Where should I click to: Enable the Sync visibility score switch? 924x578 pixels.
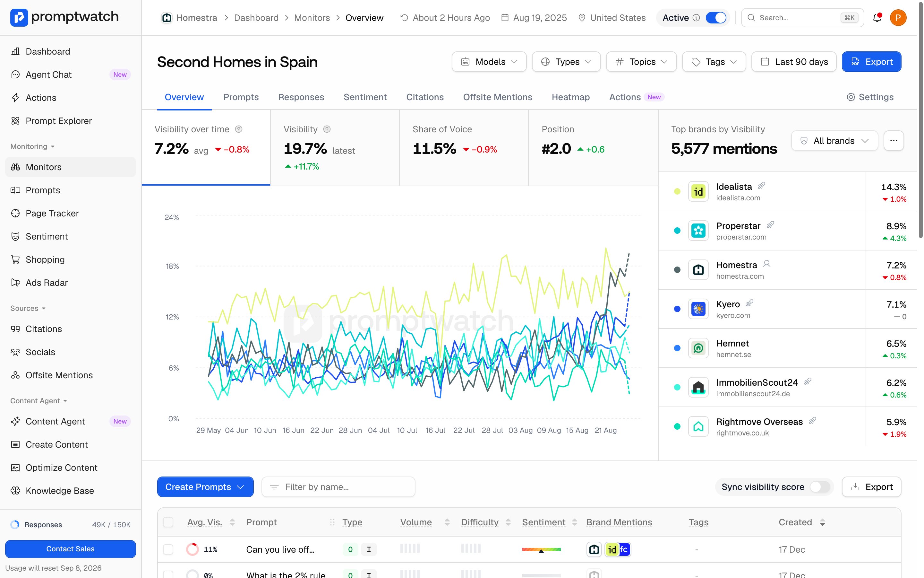tap(820, 486)
